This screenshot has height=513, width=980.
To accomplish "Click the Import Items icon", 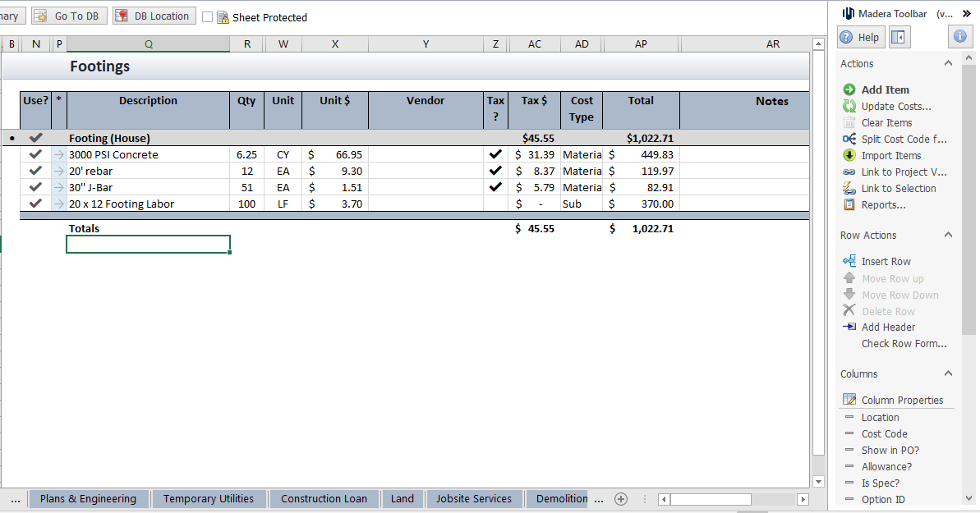I will (849, 155).
